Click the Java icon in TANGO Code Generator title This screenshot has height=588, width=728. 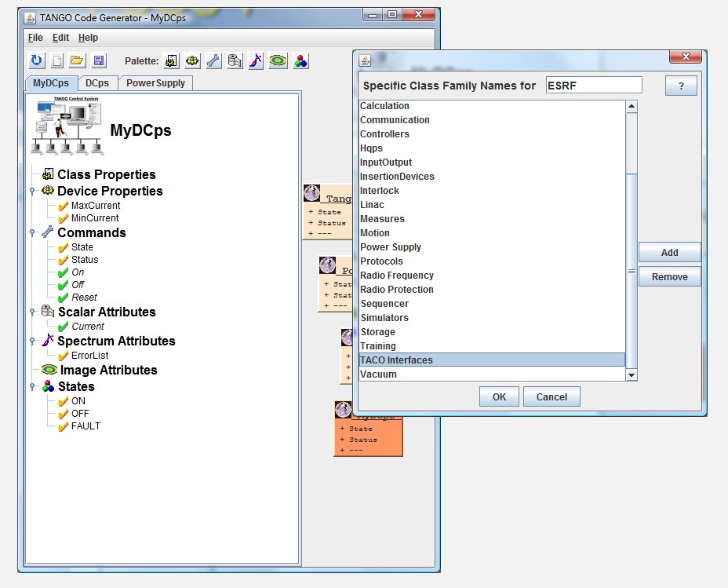[30, 17]
